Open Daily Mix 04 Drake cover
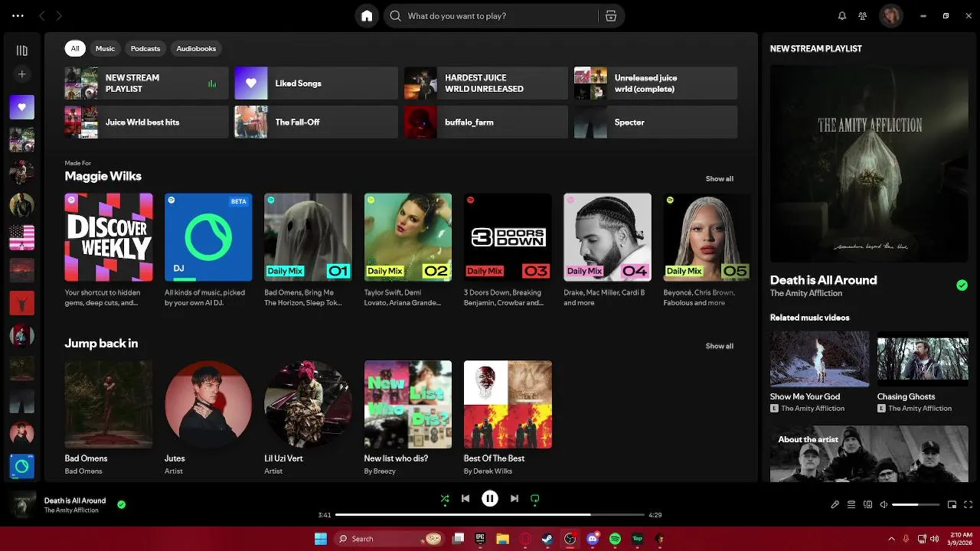Viewport: 980px width, 551px height. coord(607,237)
